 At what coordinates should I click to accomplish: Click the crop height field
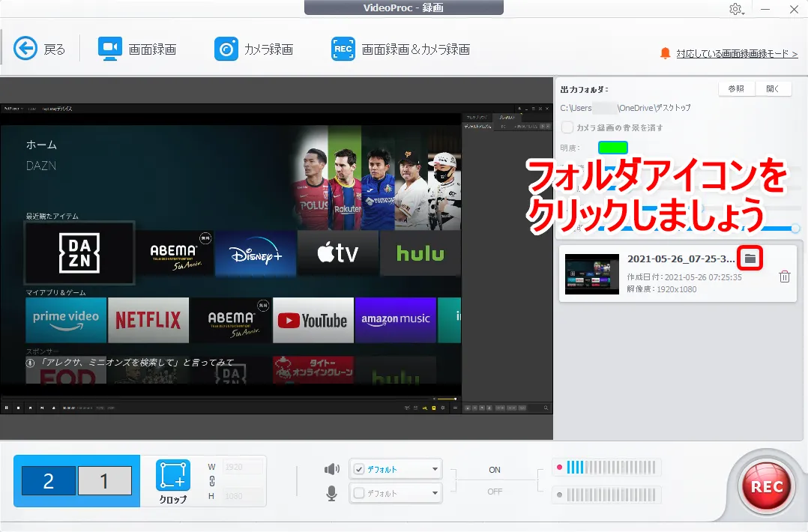click(243, 496)
